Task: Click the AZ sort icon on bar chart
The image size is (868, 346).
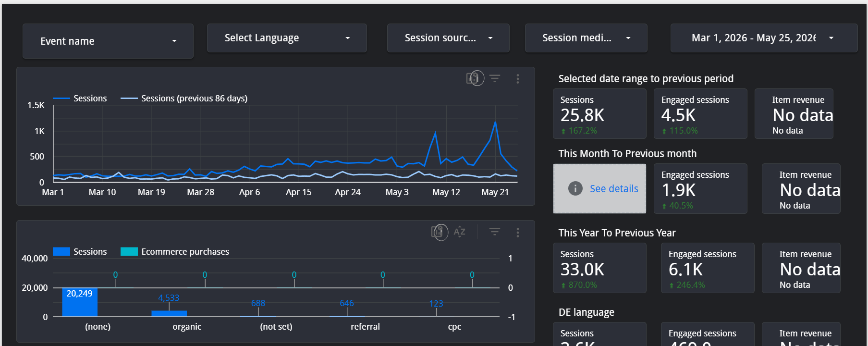Action: [459, 232]
